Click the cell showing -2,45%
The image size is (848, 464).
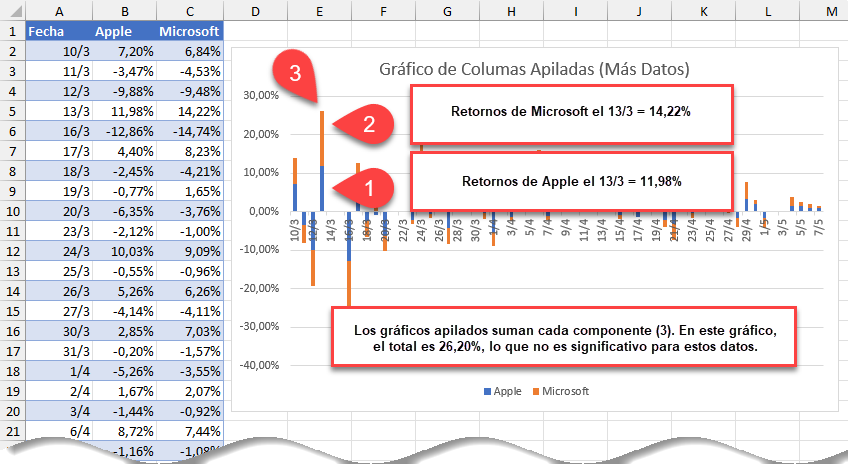(124, 171)
